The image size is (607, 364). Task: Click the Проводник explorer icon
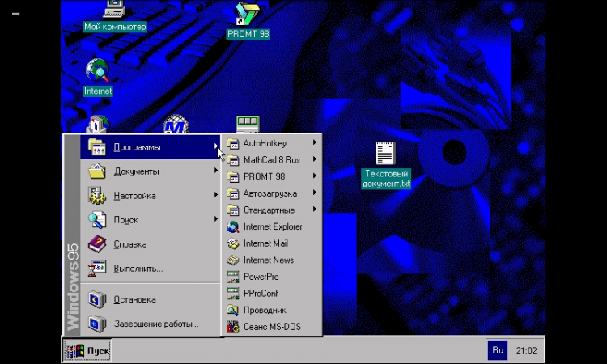[232, 310]
